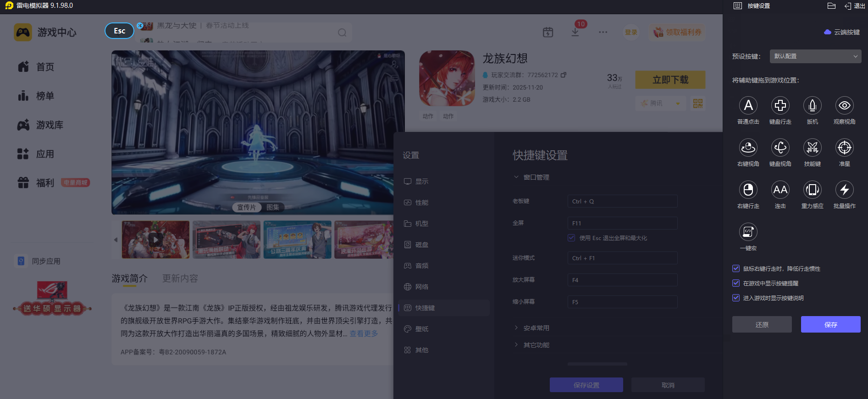The height and width of the screenshot is (399, 868).
Task: Open the more options ellipsis icon
Action: pyautogui.click(x=603, y=32)
